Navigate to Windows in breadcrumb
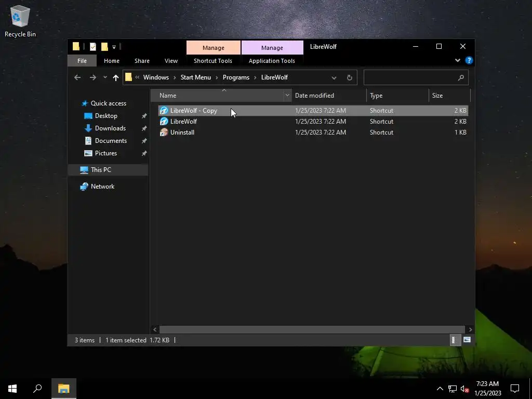This screenshot has width=532, height=399. coord(156,77)
